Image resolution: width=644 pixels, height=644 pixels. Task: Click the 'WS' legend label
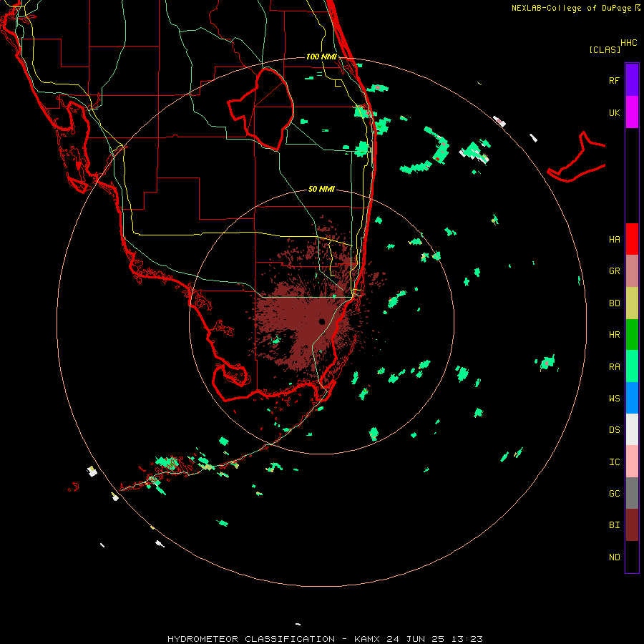click(614, 398)
